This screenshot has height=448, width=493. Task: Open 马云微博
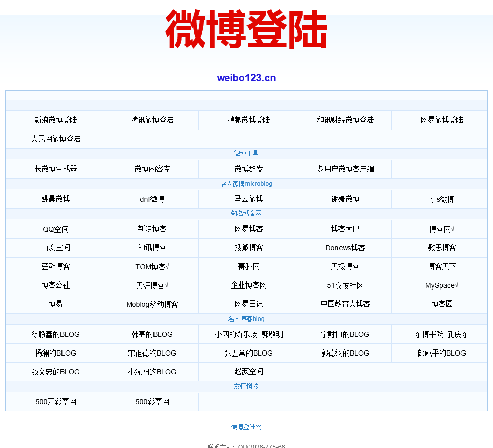click(x=249, y=199)
